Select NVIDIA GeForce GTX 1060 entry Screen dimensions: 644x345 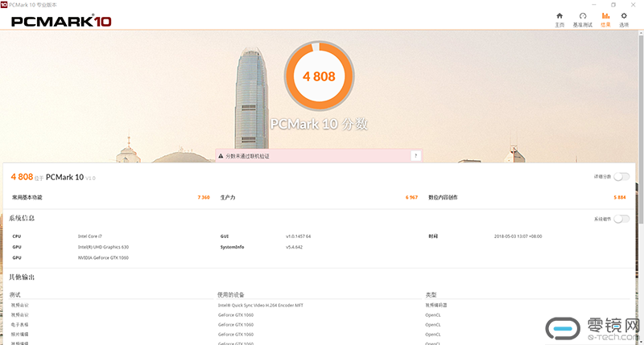click(103, 257)
